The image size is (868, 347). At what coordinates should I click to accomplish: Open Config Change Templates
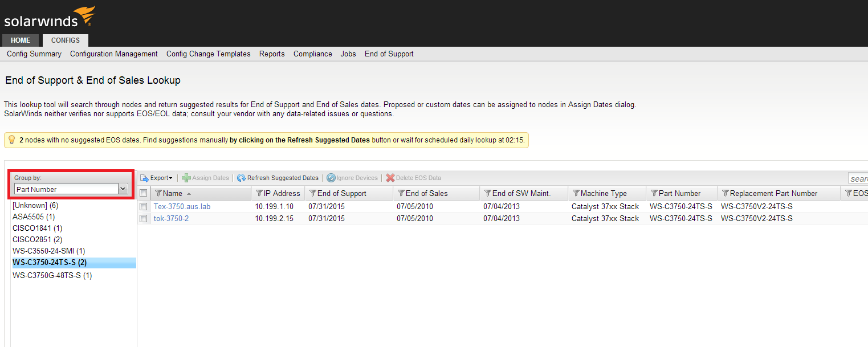pos(209,54)
